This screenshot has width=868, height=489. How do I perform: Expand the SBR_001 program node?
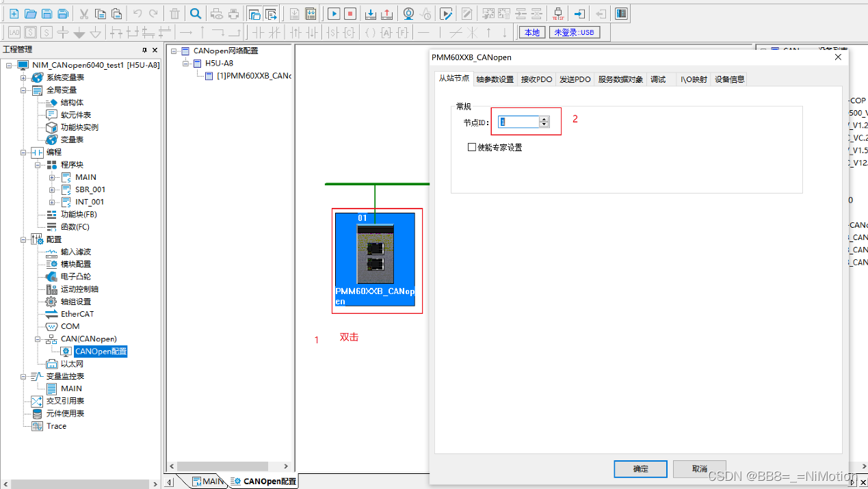click(x=52, y=189)
